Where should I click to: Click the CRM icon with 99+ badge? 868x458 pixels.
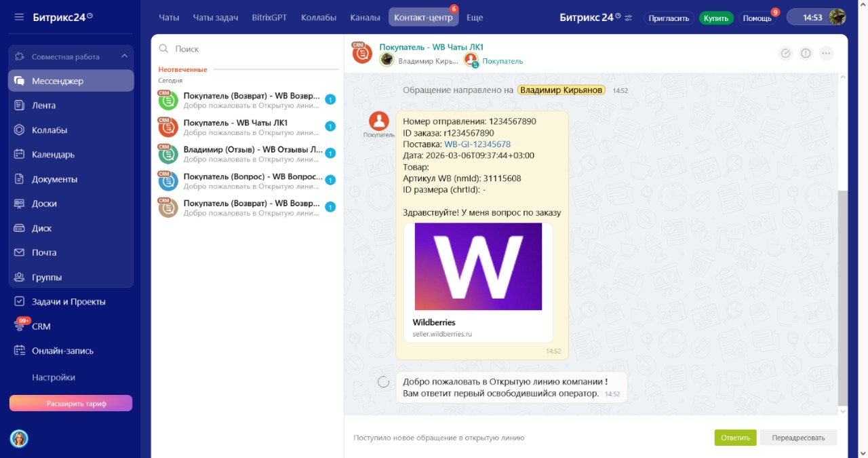[19, 326]
